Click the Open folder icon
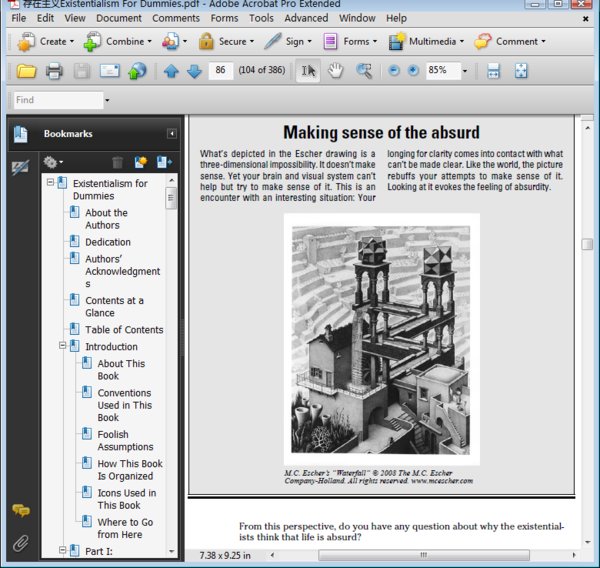Screen dimensions: 600x568 tap(26, 71)
